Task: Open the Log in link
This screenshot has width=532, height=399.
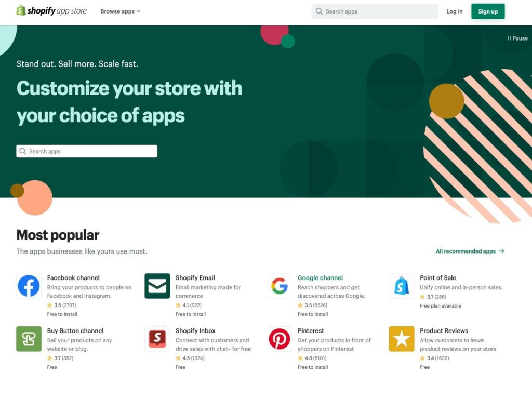Action: [x=454, y=11]
